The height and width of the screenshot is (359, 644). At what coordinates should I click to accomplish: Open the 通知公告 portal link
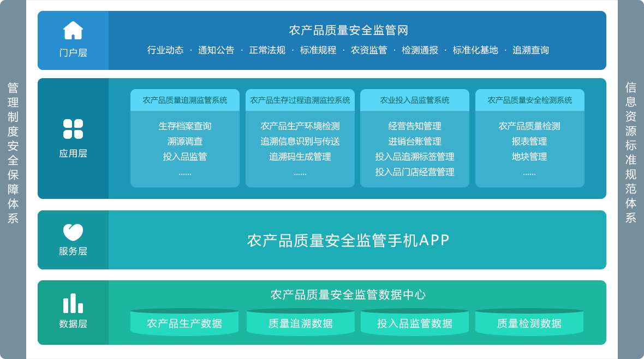[216, 50]
